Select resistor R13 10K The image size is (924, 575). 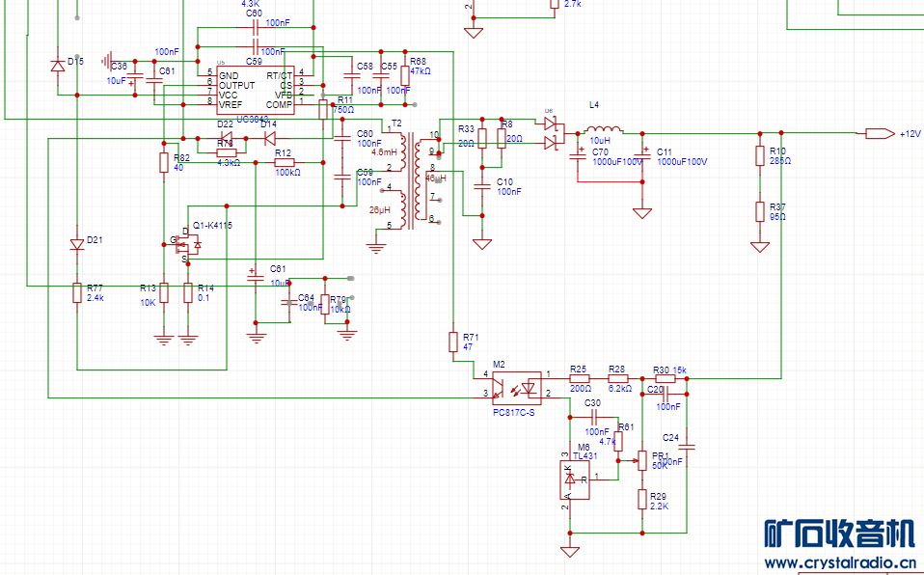tap(164, 292)
